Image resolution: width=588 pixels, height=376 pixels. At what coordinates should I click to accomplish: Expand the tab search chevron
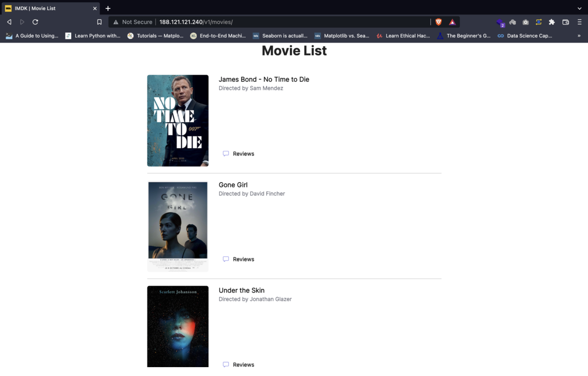(x=580, y=8)
